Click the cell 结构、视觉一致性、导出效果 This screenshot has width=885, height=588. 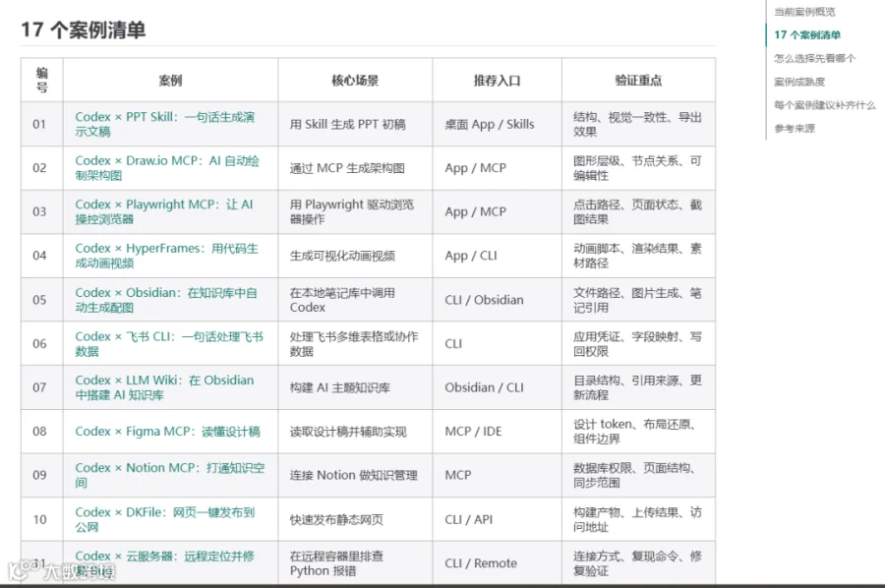(x=638, y=124)
